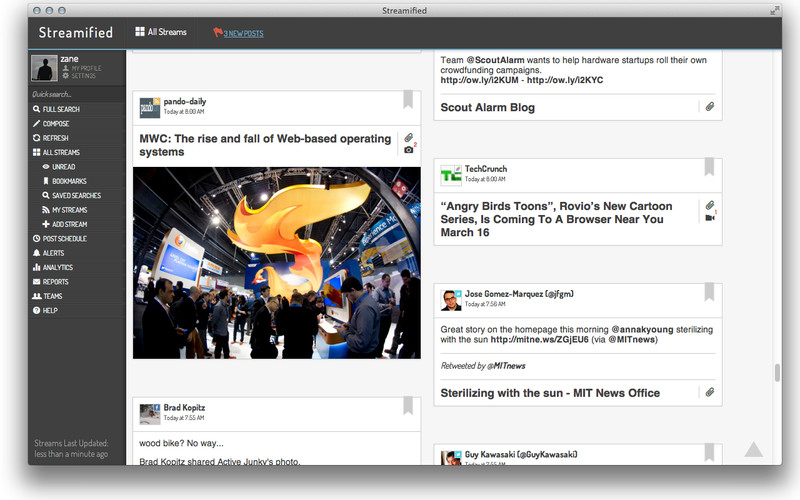Click the vertical scrollbar handle
800x500 pixels.
point(777,372)
